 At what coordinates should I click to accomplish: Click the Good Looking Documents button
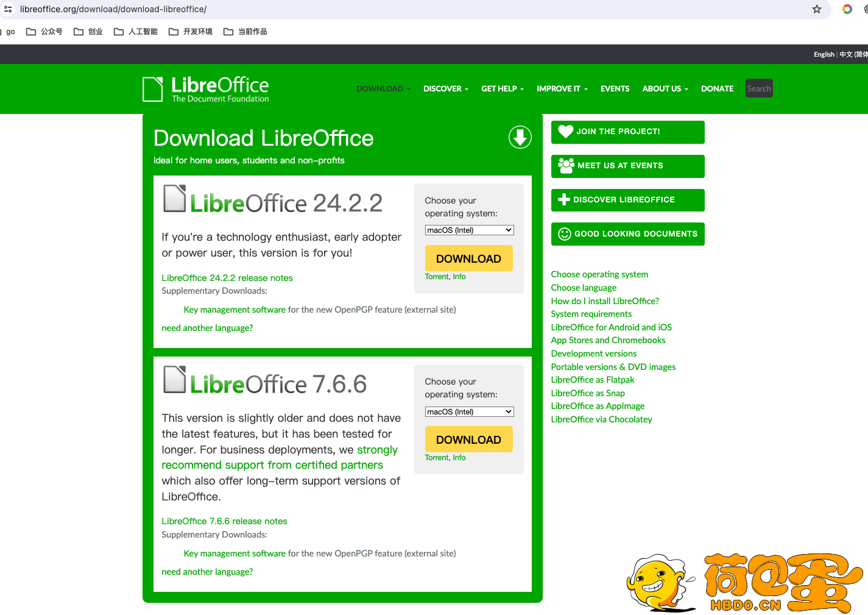pyautogui.click(x=627, y=234)
